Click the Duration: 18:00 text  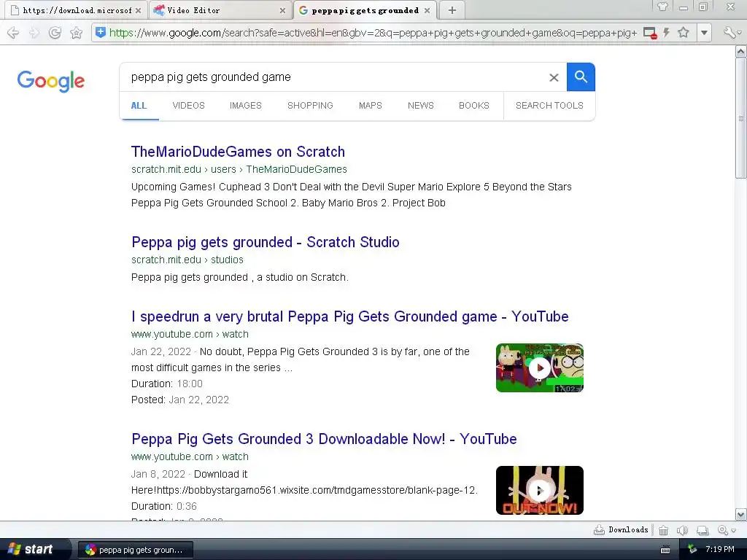coord(167,384)
